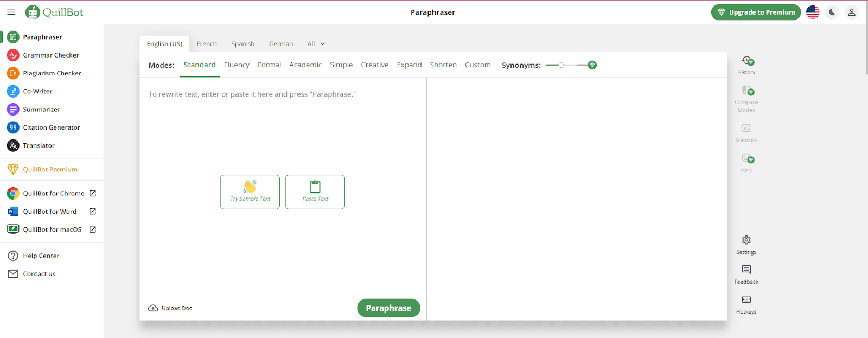
Task: Click the Paraphrase button
Action: (x=388, y=308)
